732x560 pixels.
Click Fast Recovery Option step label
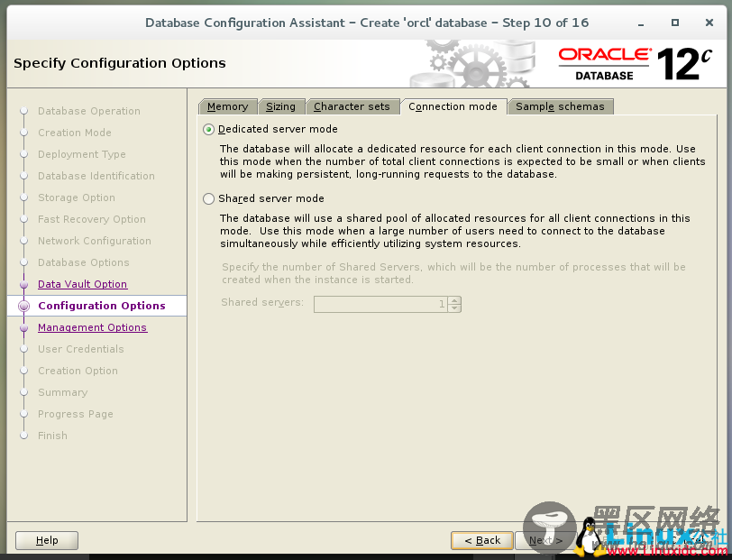[x=92, y=219]
